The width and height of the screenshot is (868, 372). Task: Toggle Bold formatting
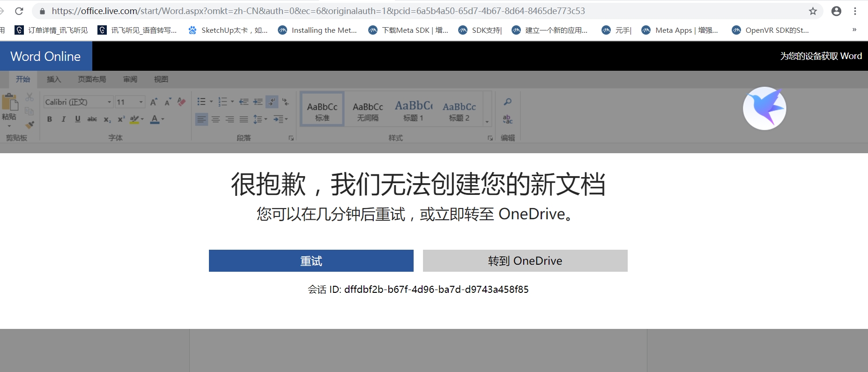click(x=50, y=119)
